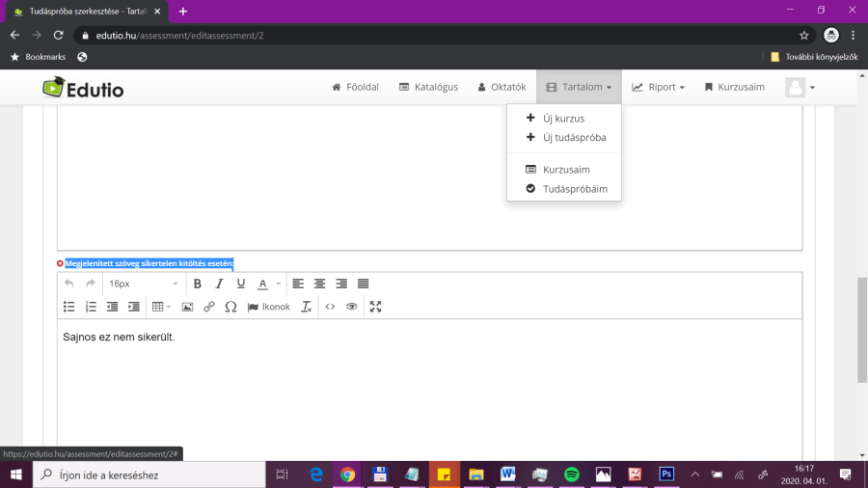
Task: Click the text color A swatch
Action: pyautogui.click(x=262, y=284)
